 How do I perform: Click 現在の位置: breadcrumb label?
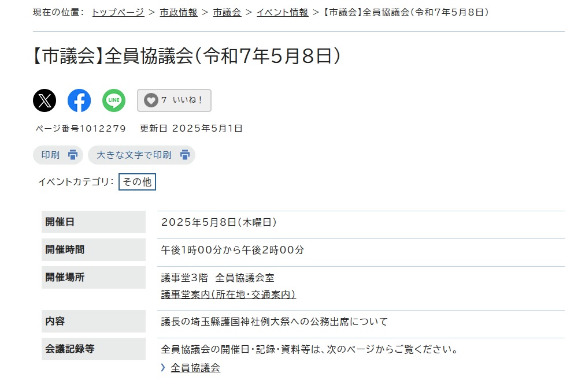pyautogui.click(x=58, y=13)
